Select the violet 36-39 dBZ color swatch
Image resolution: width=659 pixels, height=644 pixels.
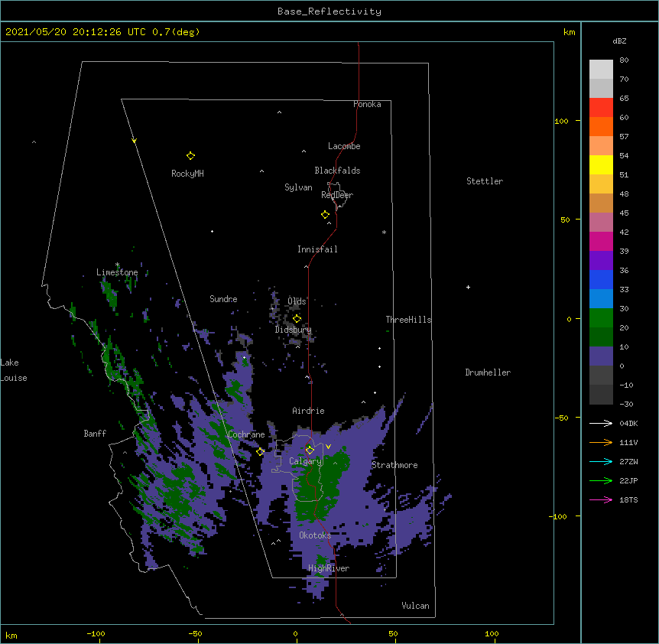(601, 261)
